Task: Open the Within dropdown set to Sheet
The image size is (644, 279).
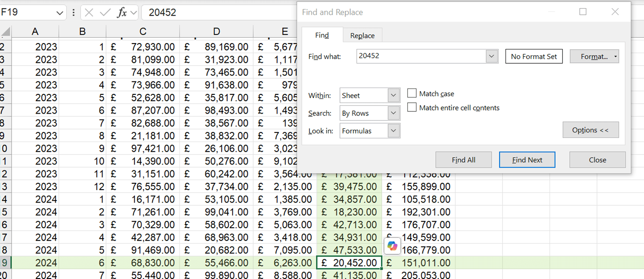Action: 394,95
